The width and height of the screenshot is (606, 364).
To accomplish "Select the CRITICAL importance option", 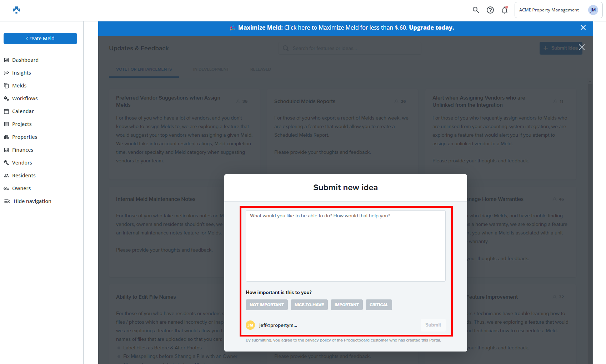I will pos(379,304).
